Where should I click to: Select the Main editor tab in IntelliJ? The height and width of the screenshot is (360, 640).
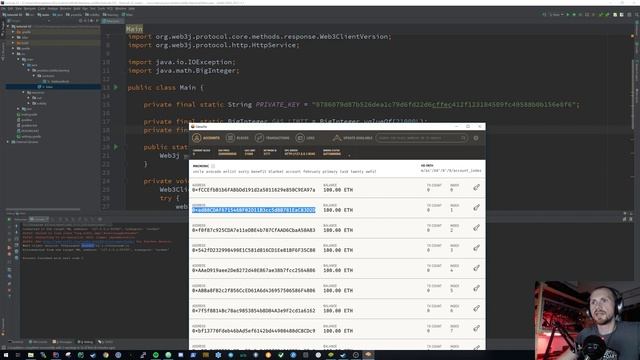[x=112, y=21]
